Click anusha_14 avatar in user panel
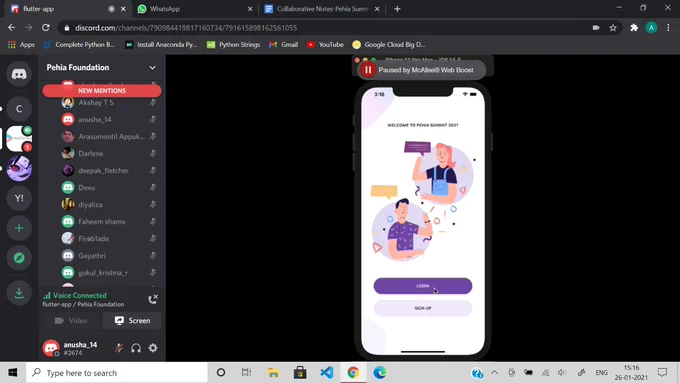Image resolution: width=680 pixels, height=383 pixels. 51,348
